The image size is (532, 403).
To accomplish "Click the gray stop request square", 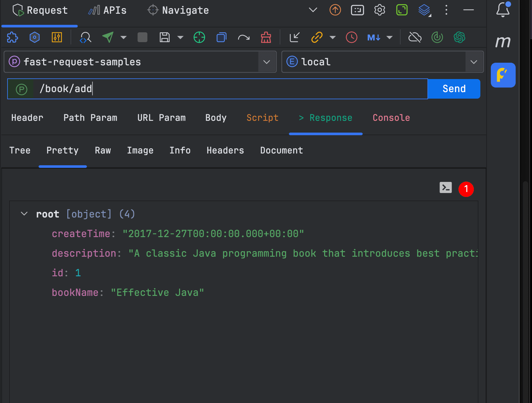I will [142, 37].
